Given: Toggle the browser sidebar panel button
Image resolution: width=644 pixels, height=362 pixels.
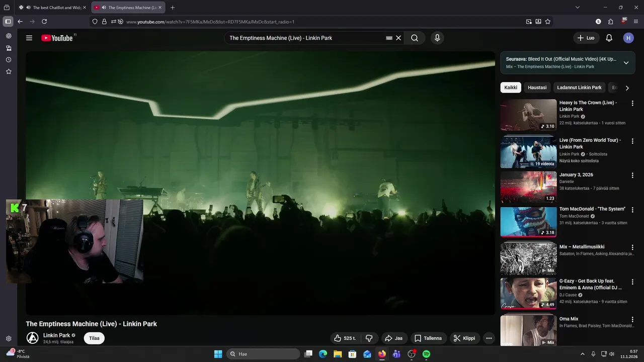Looking at the screenshot, I should [8, 22].
